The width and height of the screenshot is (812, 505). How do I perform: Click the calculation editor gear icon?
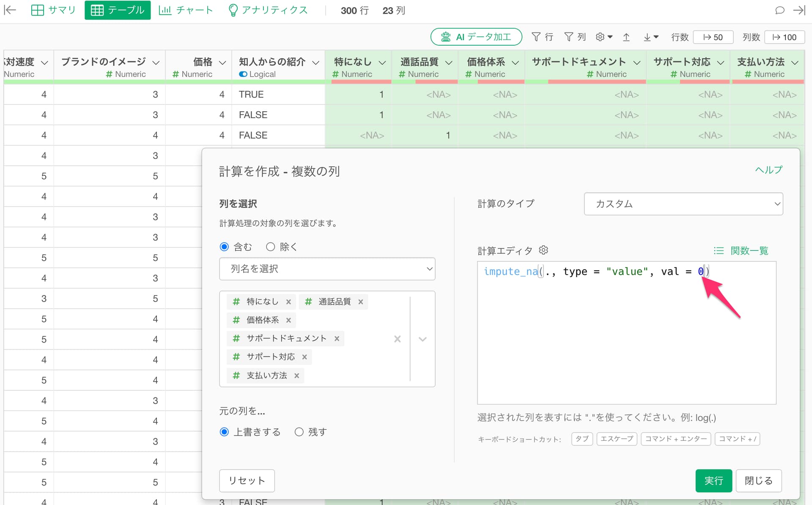point(543,250)
